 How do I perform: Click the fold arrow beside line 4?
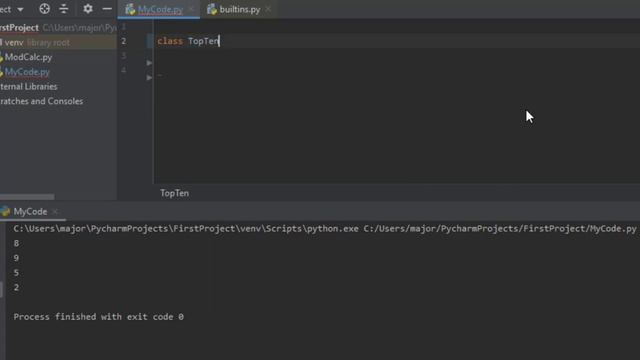click(149, 78)
